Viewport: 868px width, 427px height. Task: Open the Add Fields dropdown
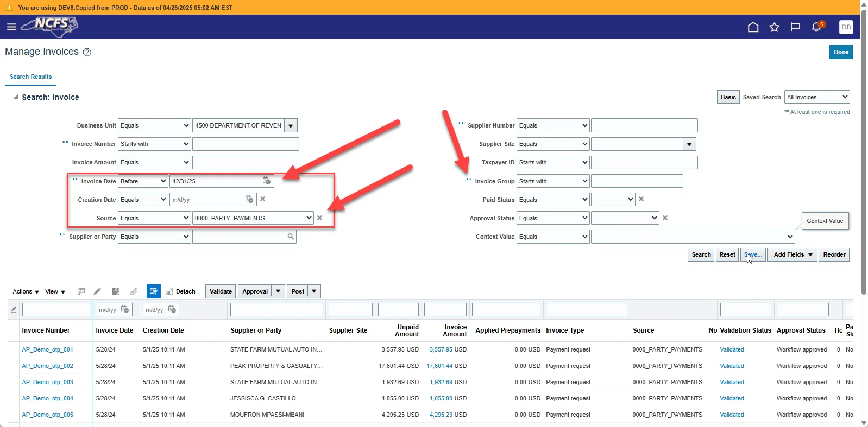[792, 254]
